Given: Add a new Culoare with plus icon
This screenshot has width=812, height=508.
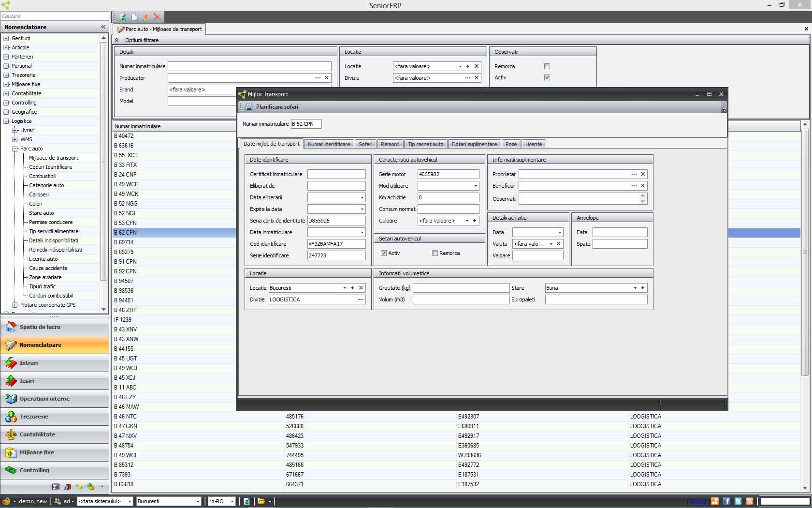Looking at the screenshot, I should tap(475, 221).
